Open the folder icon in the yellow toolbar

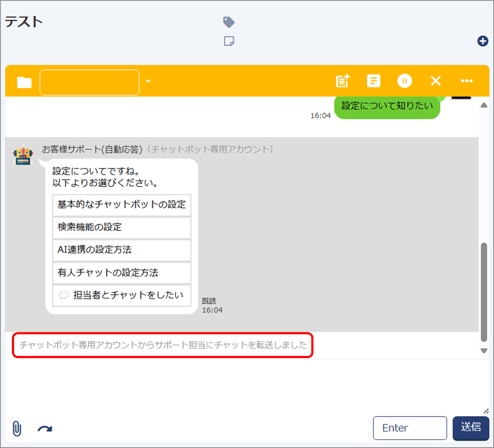(24, 82)
